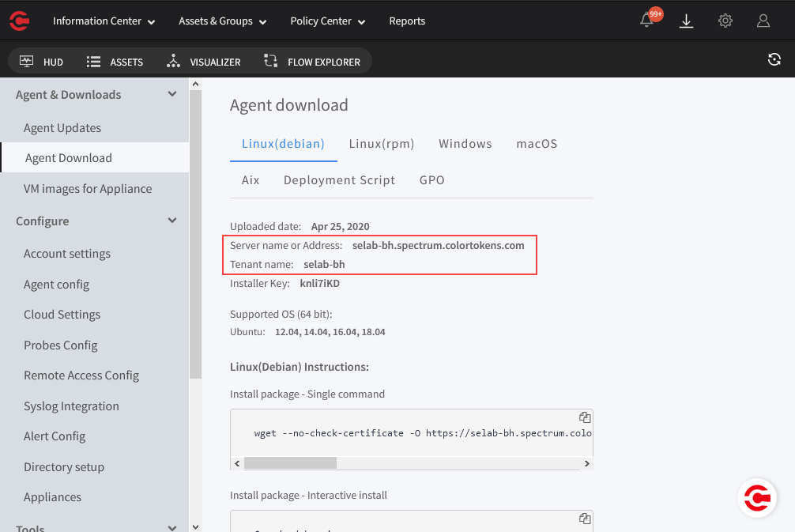Click the command box horizontal scrollbar thumb

(x=291, y=463)
